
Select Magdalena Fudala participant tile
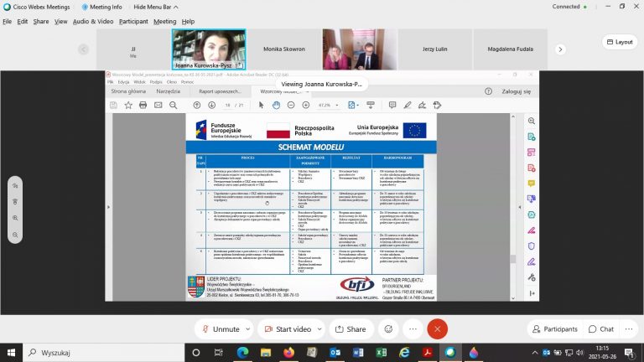[510, 49]
